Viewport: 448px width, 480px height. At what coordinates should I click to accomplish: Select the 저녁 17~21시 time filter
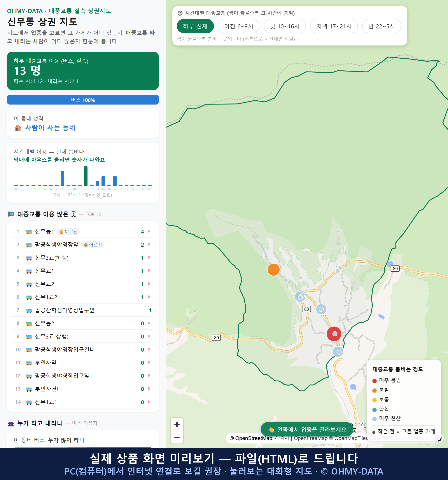(334, 26)
